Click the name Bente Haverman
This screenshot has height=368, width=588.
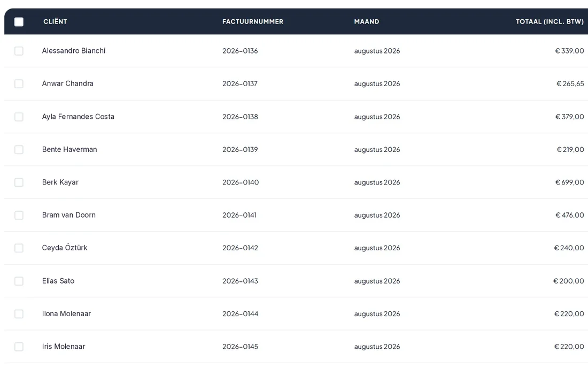click(69, 149)
